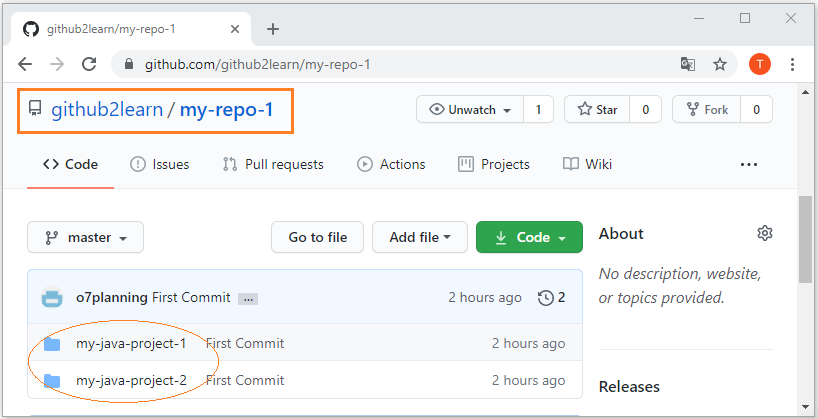
Task: Click First Commit message for my-java-project-2
Action: (245, 381)
